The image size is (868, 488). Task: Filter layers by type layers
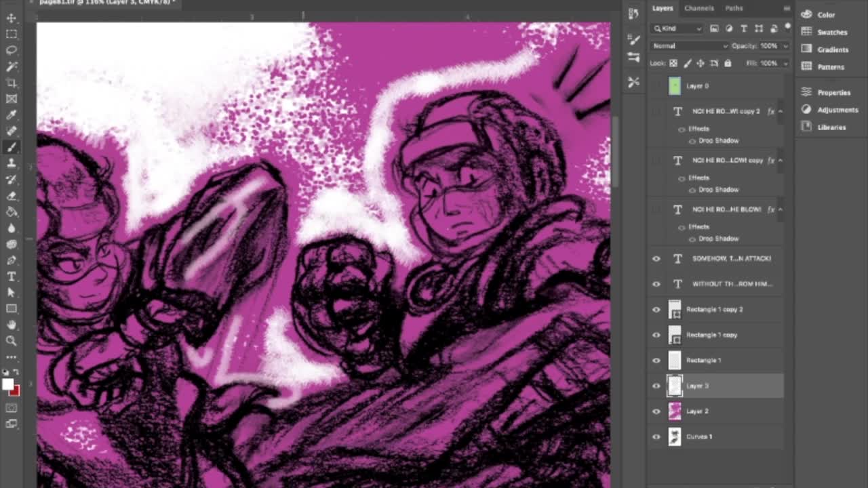[x=744, y=28]
